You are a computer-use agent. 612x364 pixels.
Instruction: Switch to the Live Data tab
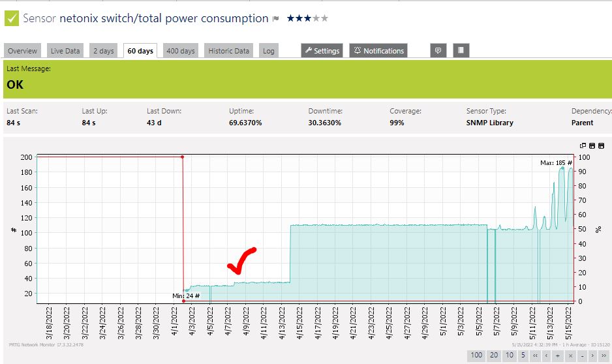click(x=65, y=51)
